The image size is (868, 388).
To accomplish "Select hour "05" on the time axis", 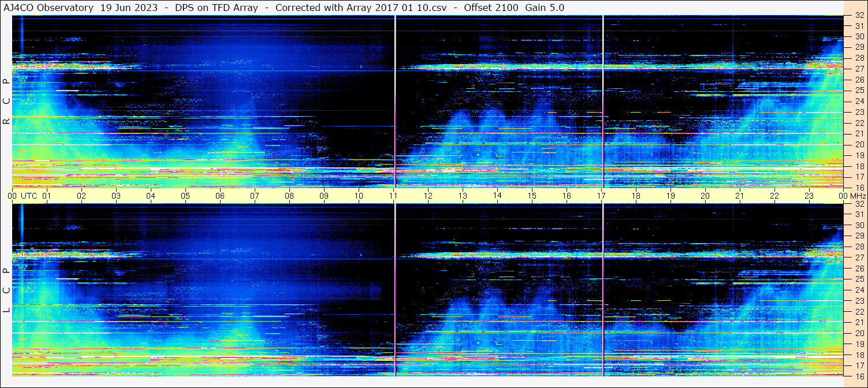I will coord(185,196).
